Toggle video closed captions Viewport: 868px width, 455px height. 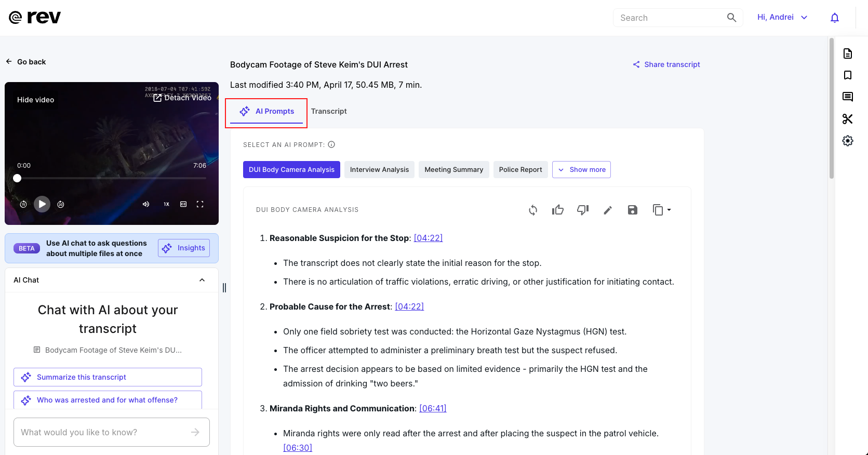(x=183, y=204)
